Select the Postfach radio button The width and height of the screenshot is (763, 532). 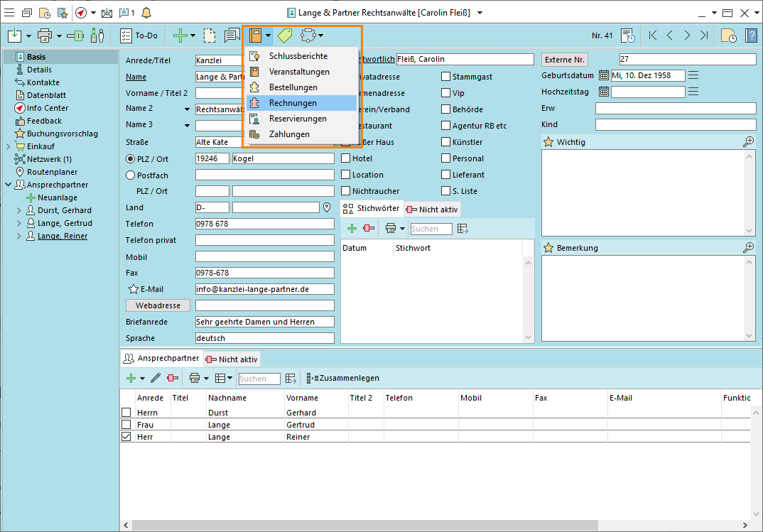130,175
